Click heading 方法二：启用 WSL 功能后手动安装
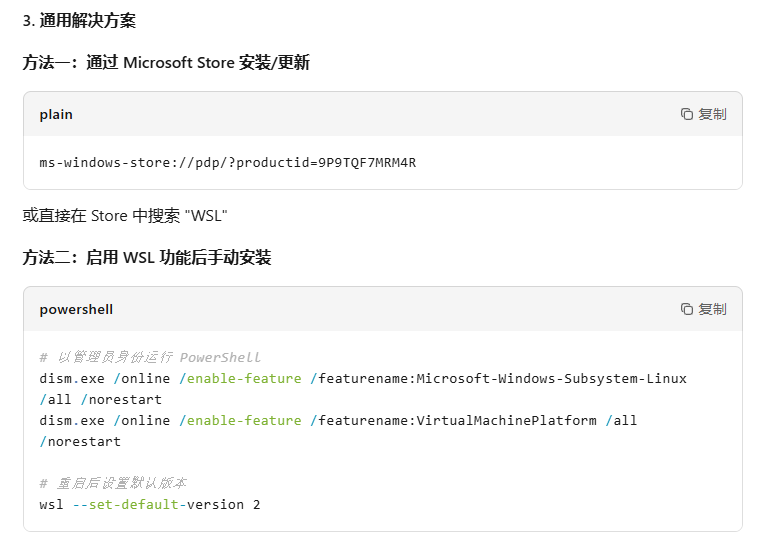759x533 pixels. point(147,258)
